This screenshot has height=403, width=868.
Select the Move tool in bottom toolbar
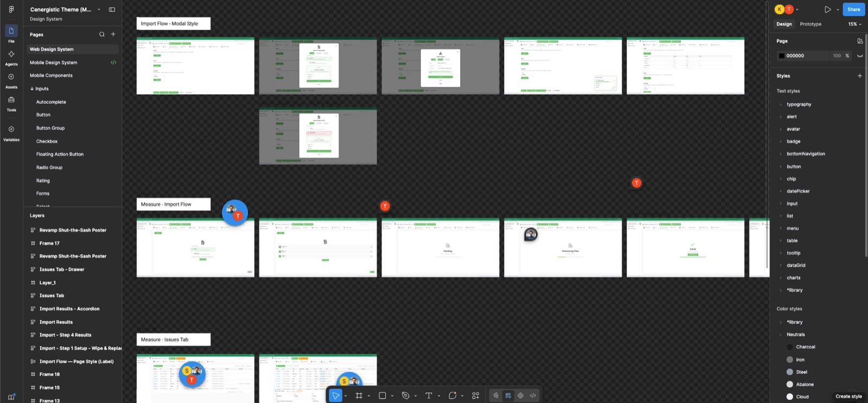click(336, 395)
